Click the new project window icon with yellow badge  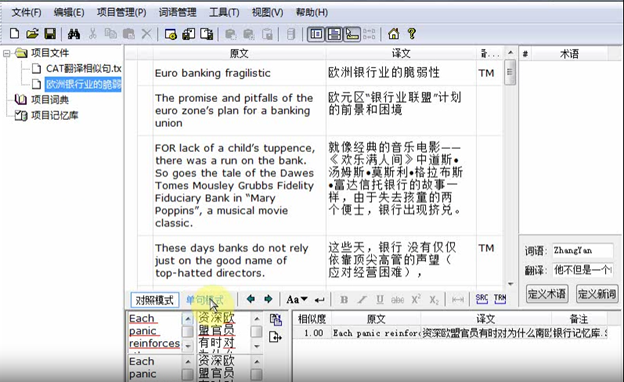click(x=170, y=34)
